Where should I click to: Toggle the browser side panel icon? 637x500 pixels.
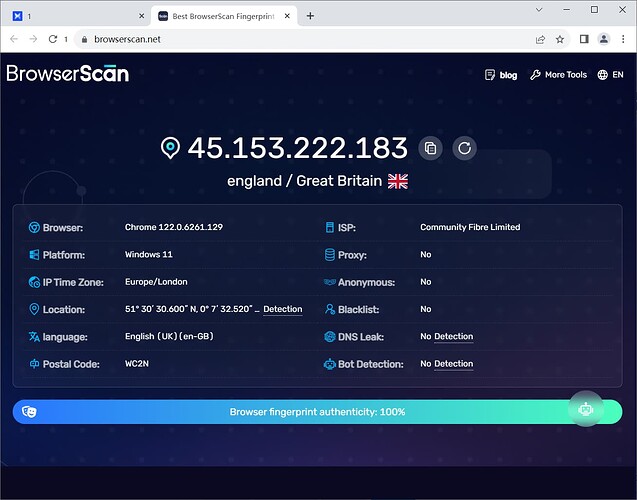coord(584,39)
